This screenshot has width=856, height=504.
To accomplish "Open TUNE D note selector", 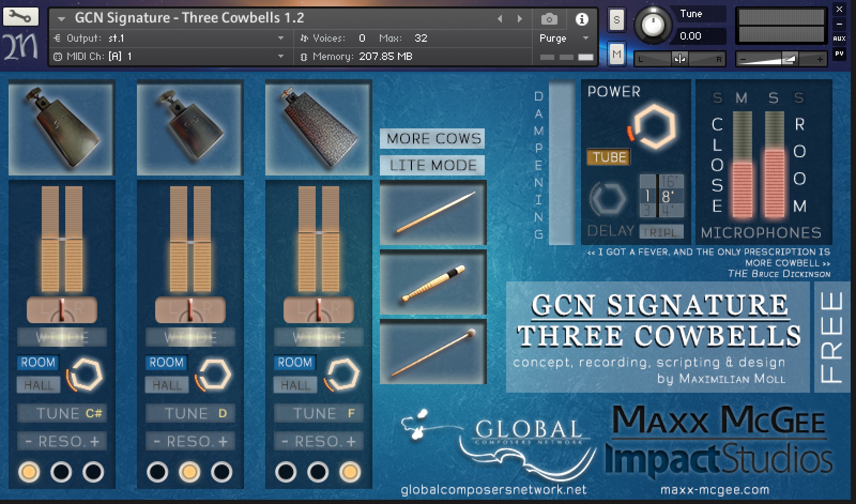I will [190, 413].
